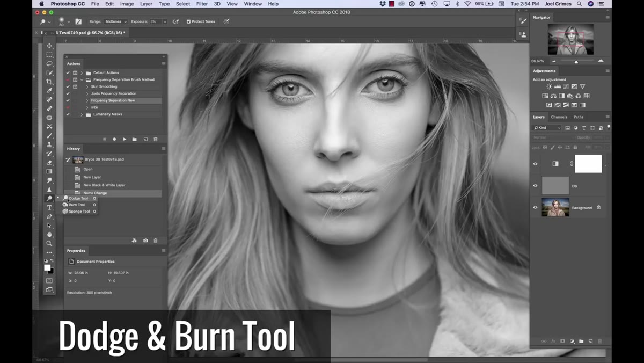Click the Navigator zoom slider
This screenshot has height=363, width=644.
[x=576, y=61]
